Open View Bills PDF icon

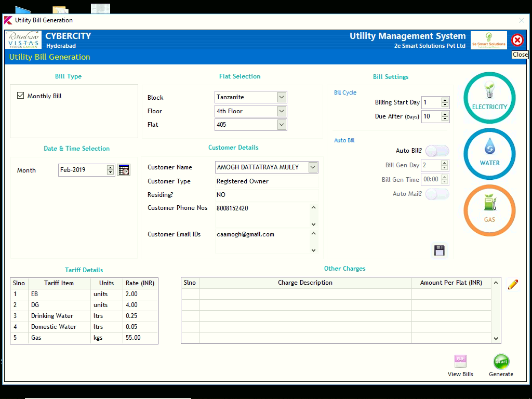pos(460,362)
